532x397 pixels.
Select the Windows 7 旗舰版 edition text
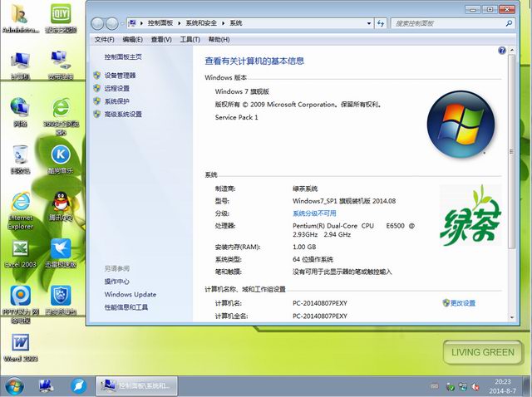[242, 91]
